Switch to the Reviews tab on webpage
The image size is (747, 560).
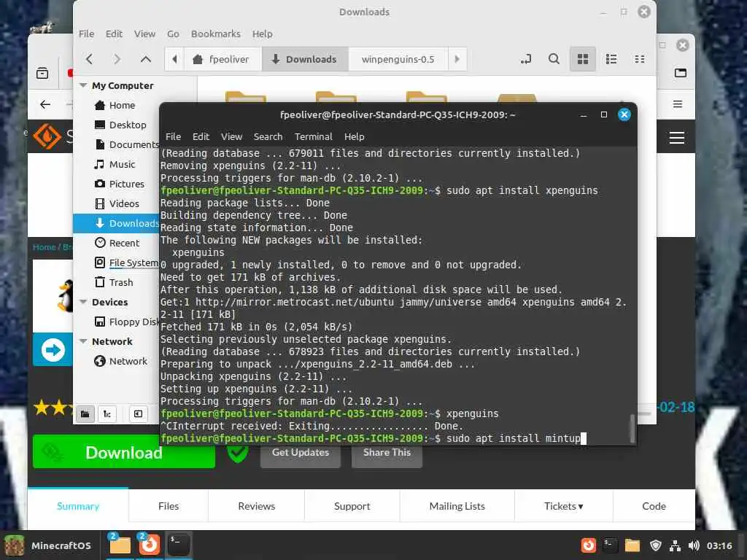256,506
